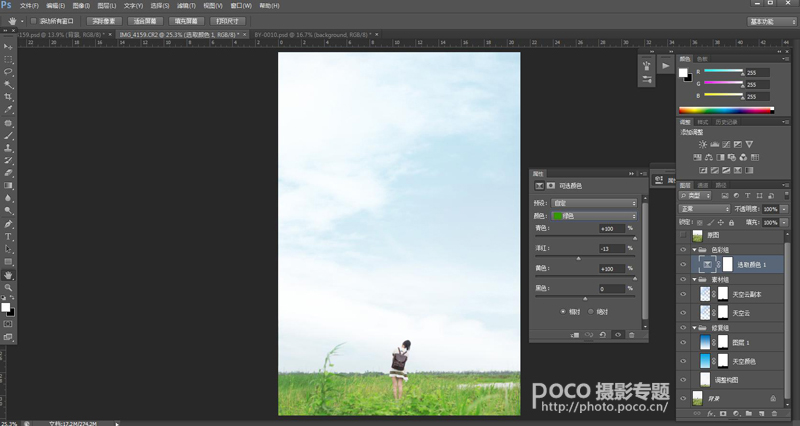
Task: Add a Levels adjustment
Action: pyautogui.click(x=714, y=144)
